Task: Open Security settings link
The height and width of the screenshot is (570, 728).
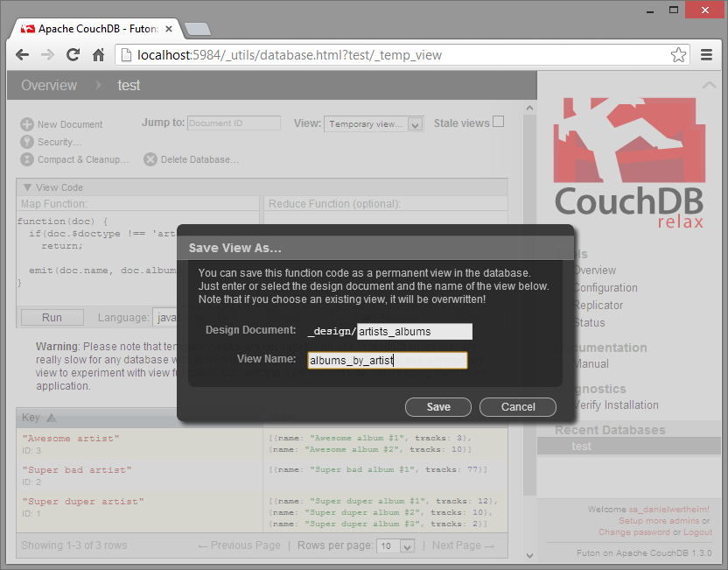Action: [59, 142]
